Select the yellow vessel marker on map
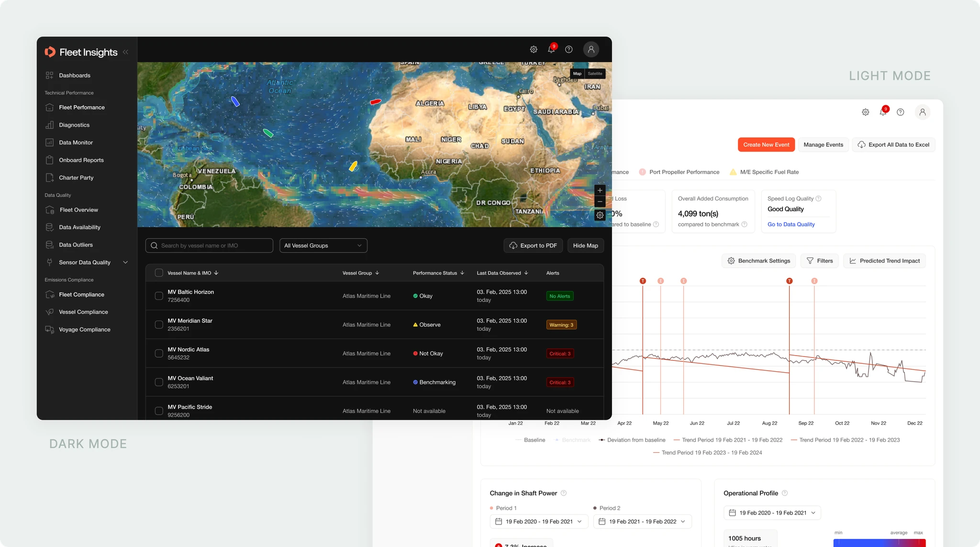 click(353, 166)
